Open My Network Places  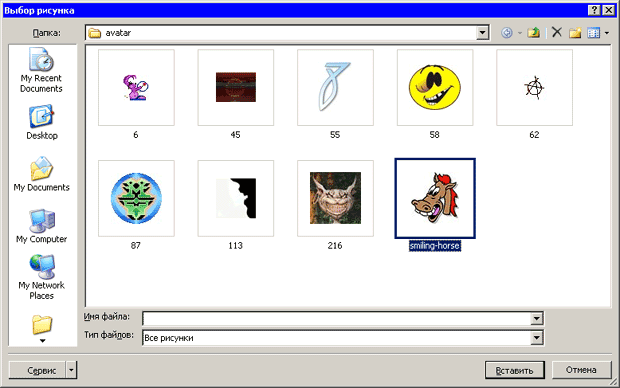tap(42, 277)
